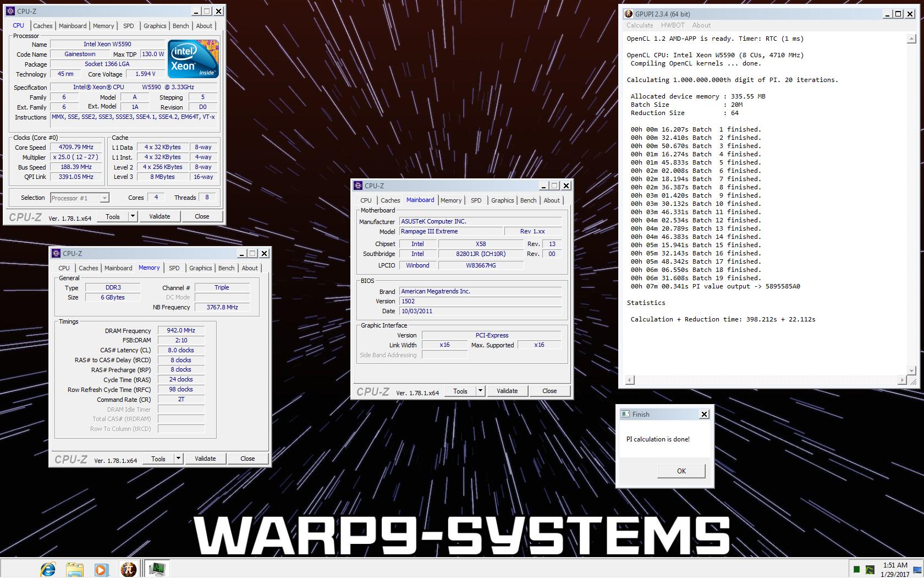The width and height of the screenshot is (924, 578).
Task: Open the HWBOT menu in GPUPI
Action: [673, 25]
